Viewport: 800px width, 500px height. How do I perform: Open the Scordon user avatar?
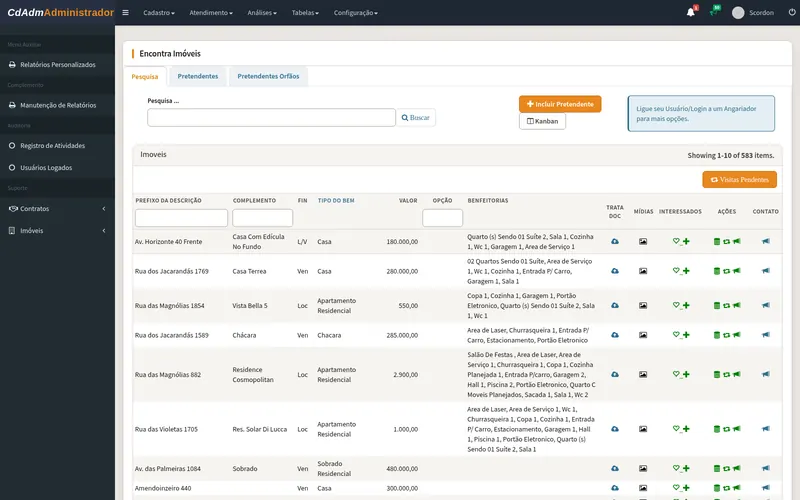pyautogui.click(x=738, y=13)
